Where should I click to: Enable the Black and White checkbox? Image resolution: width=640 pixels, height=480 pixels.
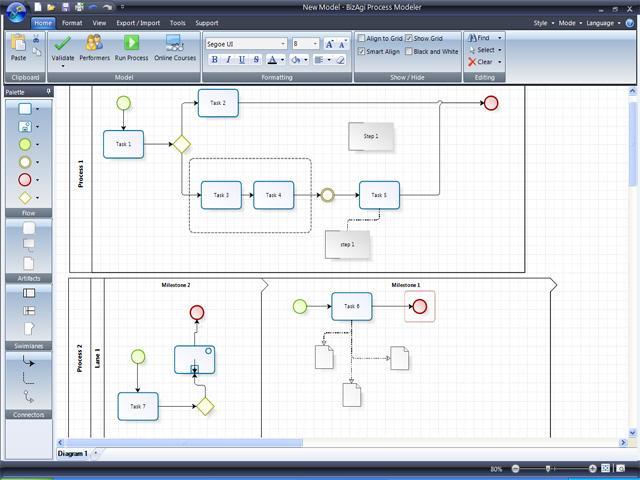click(x=409, y=51)
